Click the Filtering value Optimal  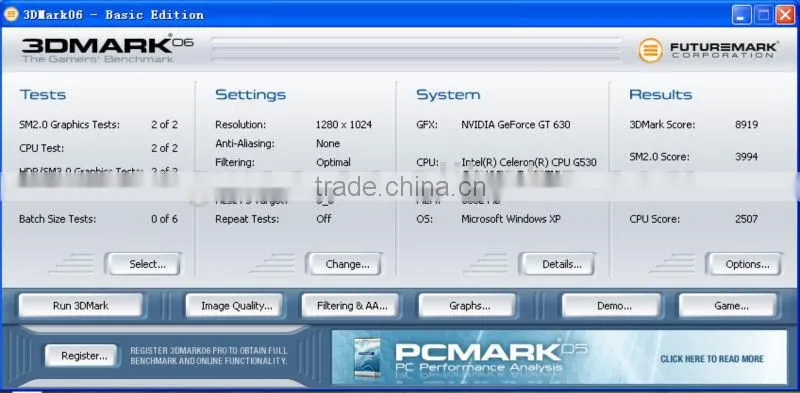pyautogui.click(x=333, y=162)
